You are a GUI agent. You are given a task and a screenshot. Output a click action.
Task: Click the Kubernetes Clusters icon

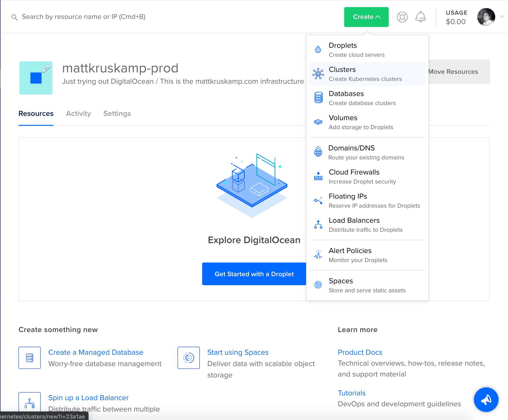(318, 74)
